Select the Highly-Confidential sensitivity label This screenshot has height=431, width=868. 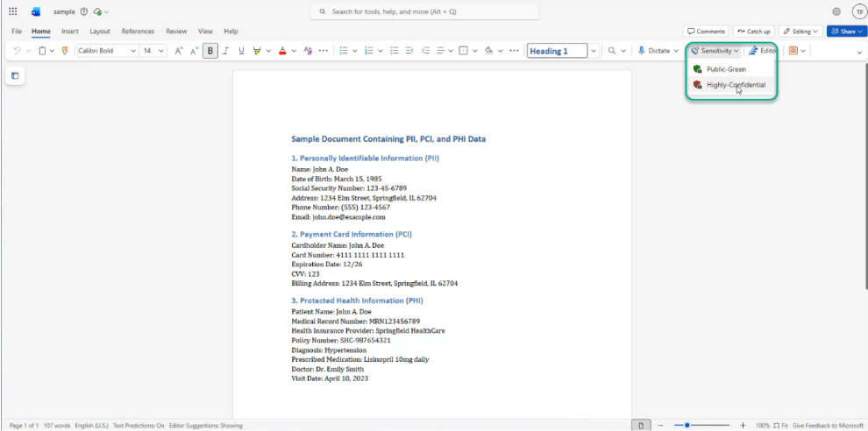[735, 85]
